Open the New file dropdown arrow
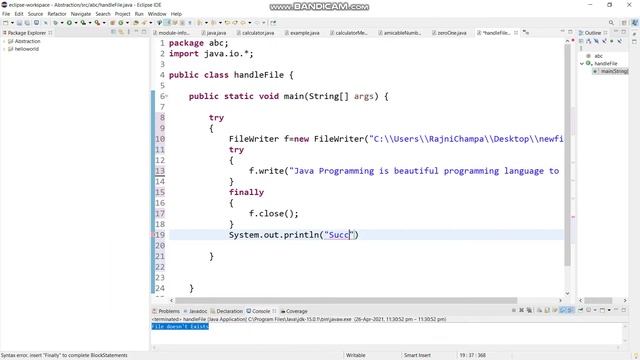 [x=12, y=23]
